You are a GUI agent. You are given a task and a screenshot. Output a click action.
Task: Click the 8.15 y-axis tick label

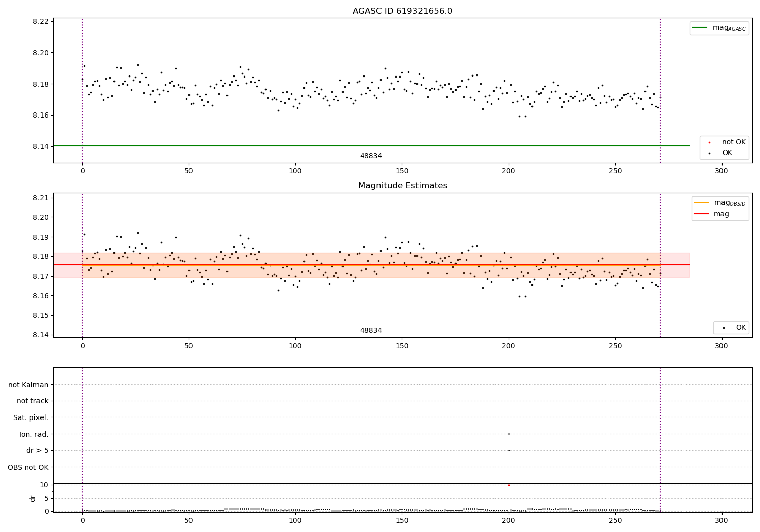40,316
